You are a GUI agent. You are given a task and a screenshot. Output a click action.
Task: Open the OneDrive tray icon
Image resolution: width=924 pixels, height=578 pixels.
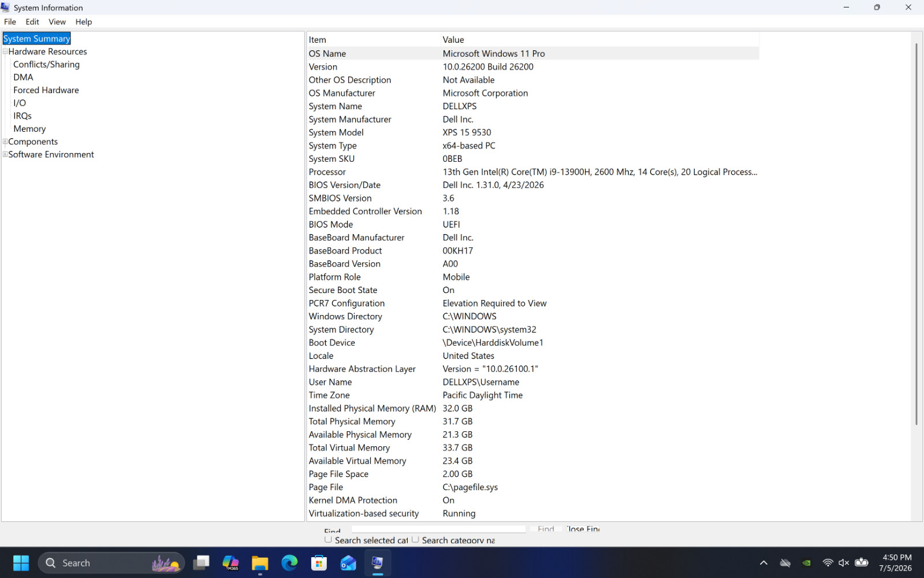[785, 563]
